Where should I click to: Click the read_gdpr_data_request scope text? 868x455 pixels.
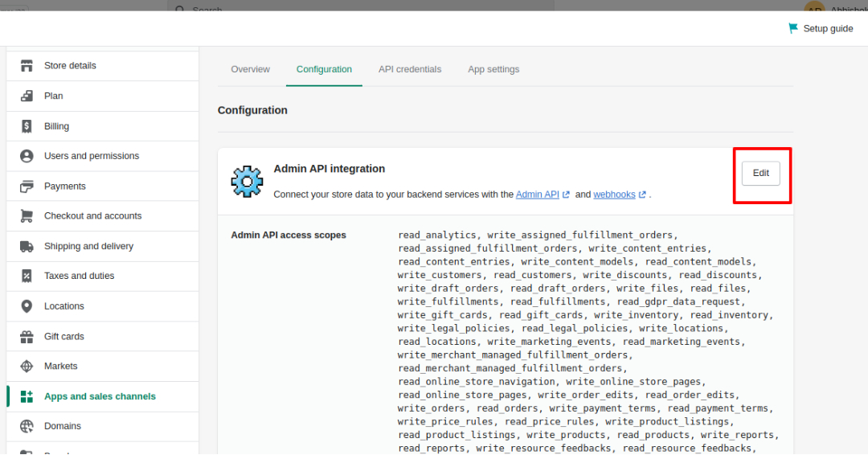point(678,301)
